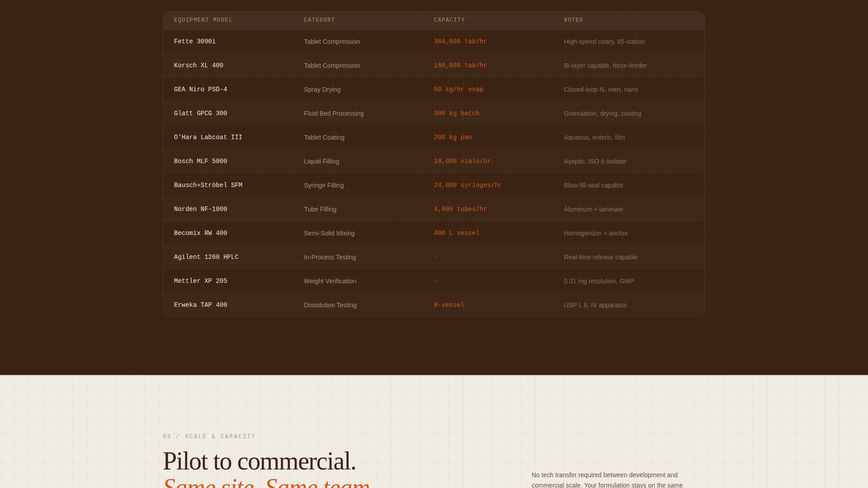Viewport: 868px width, 488px height.
Task: Click the Pilot to commercial heading
Action: 259,461
